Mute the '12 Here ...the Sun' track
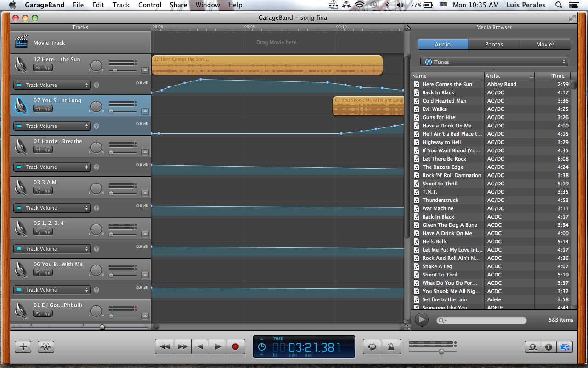 click(38, 68)
